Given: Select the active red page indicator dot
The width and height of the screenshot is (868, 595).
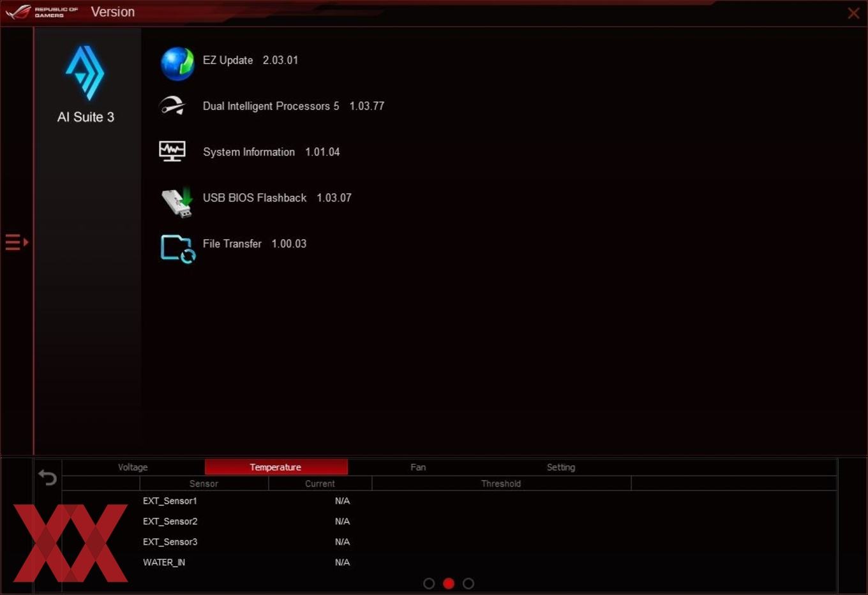Looking at the screenshot, I should pyautogui.click(x=449, y=584).
